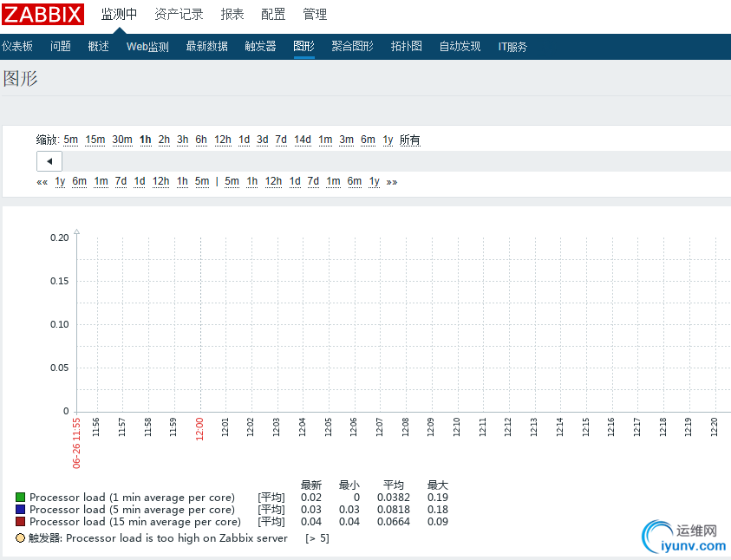731x560 pixels.
Task: Click the ZABBIX logo
Action: tap(42, 15)
